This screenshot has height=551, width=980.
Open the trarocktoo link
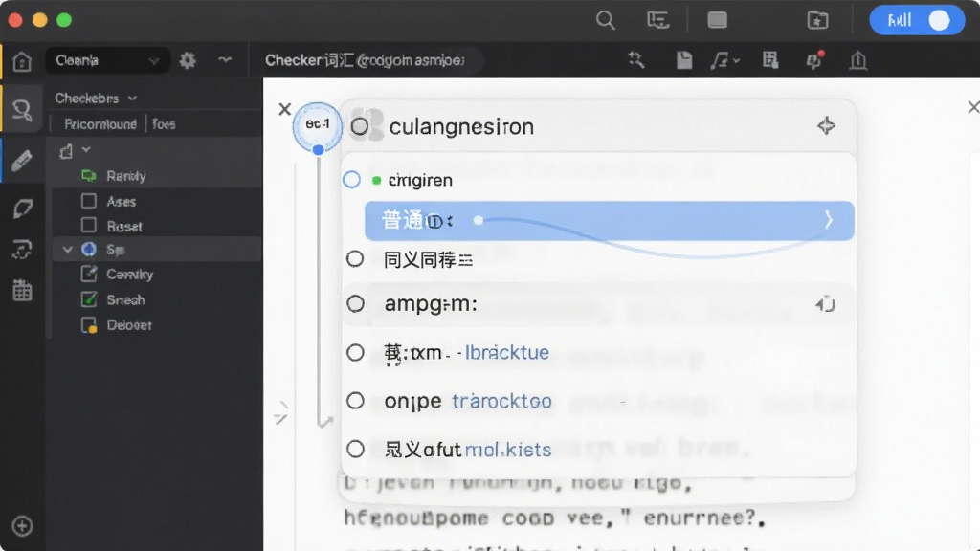click(x=501, y=401)
